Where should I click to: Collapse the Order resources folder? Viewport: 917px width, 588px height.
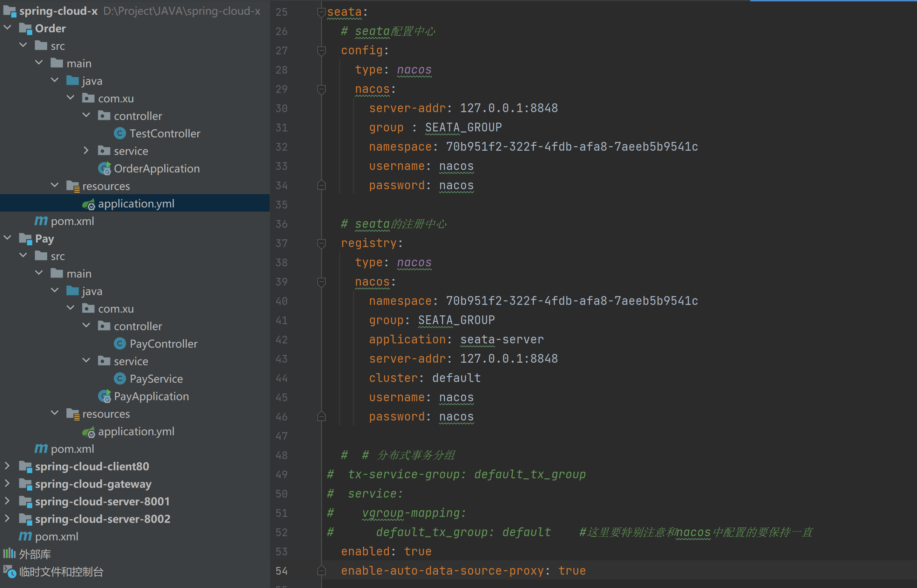55,185
